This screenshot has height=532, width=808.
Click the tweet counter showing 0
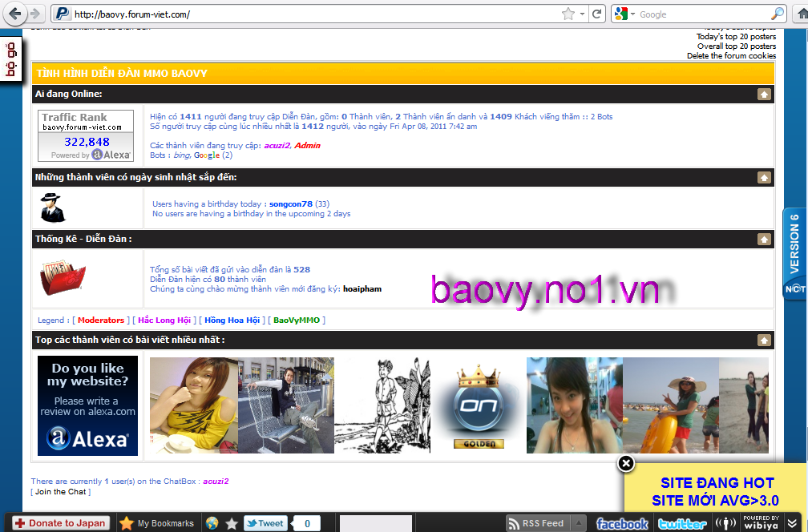[307, 523]
